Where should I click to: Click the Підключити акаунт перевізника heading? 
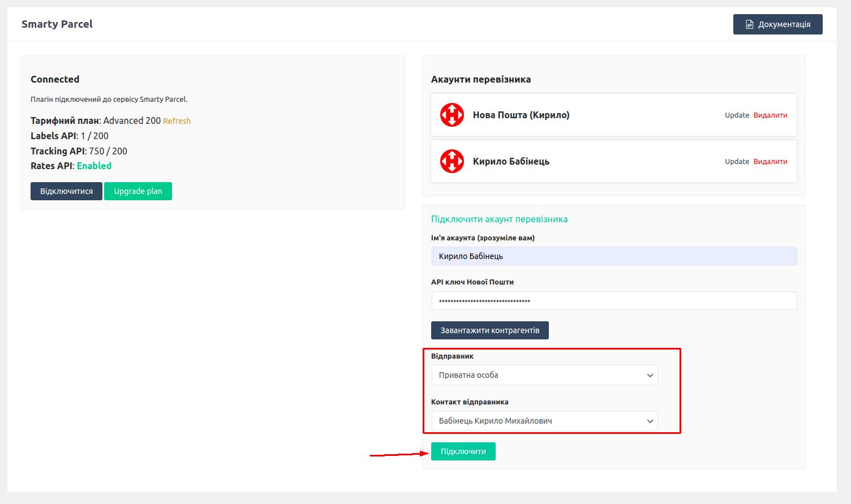499,219
